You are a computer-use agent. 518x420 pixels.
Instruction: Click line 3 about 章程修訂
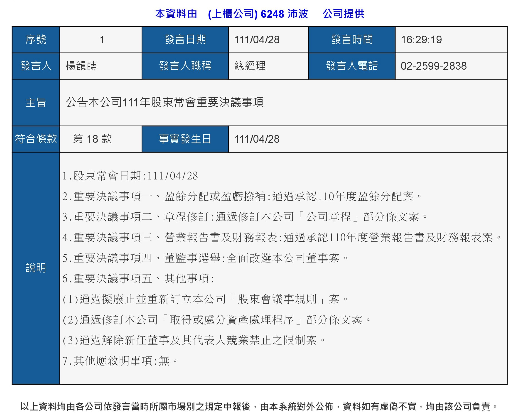(x=245, y=217)
